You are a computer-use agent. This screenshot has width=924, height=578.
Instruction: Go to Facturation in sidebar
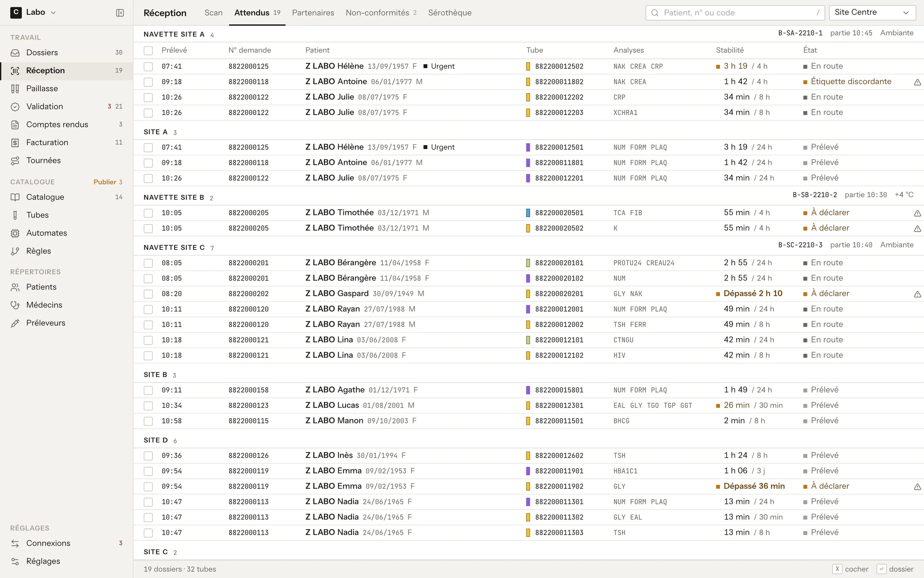67,143
